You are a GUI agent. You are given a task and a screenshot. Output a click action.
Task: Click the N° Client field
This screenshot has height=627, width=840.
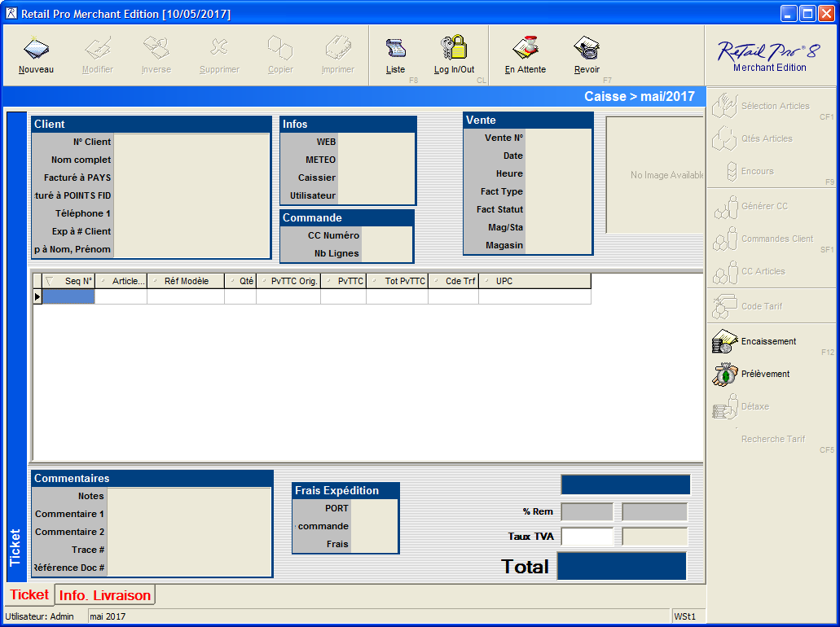[191, 142]
